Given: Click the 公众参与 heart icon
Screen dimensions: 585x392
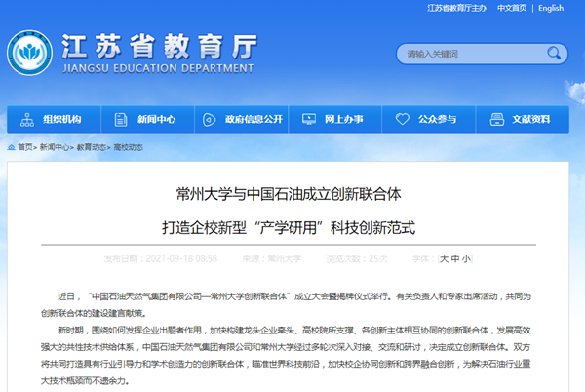Looking at the screenshot, I should point(401,119).
